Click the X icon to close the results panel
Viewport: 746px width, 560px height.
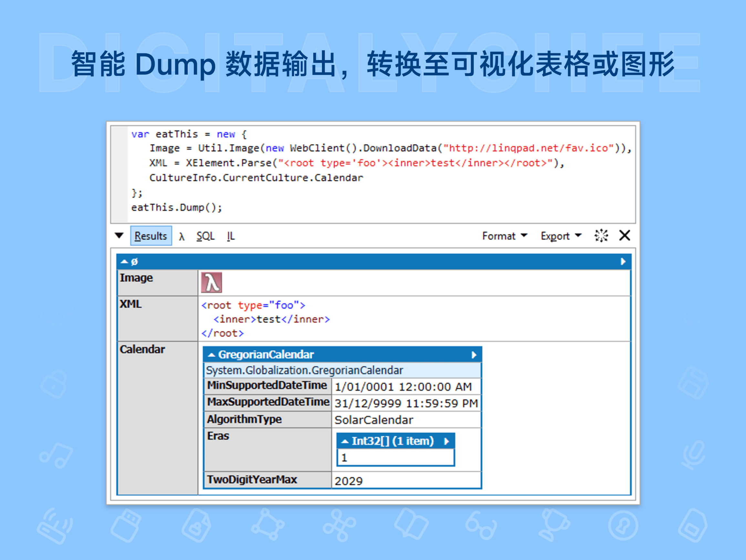(x=625, y=235)
